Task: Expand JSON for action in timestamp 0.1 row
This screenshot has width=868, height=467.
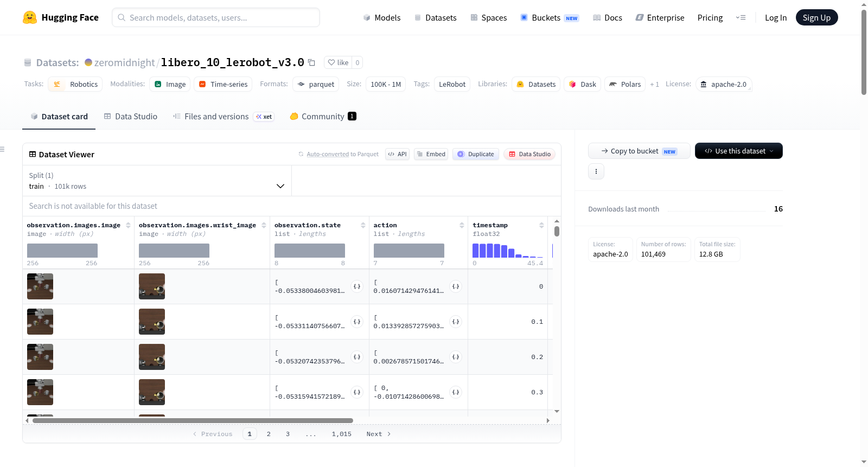Action: point(456,322)
